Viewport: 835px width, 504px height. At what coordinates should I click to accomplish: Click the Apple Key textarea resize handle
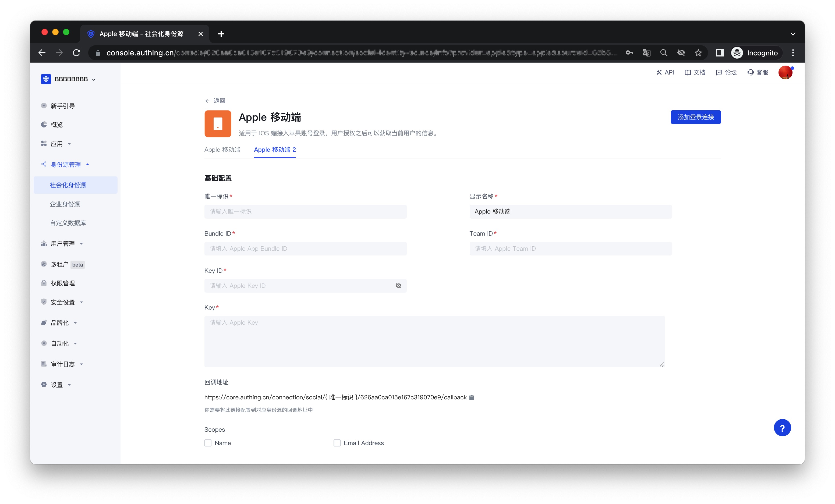(x=661, y=364)
